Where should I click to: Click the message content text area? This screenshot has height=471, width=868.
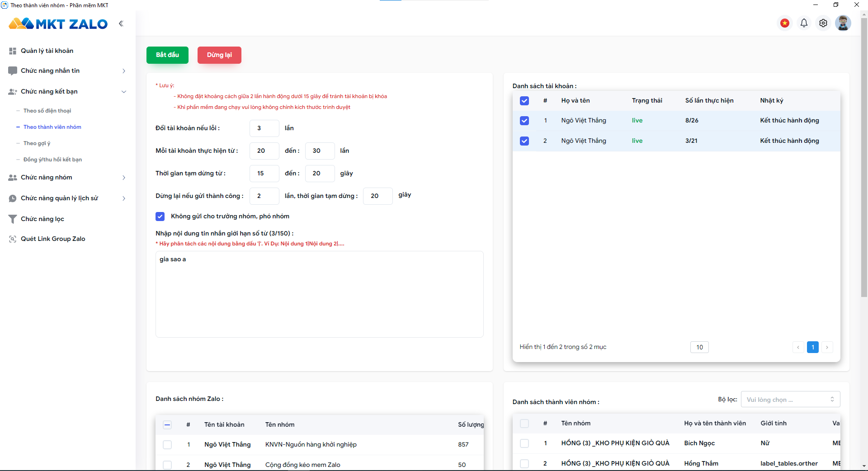tap(319, 294)
